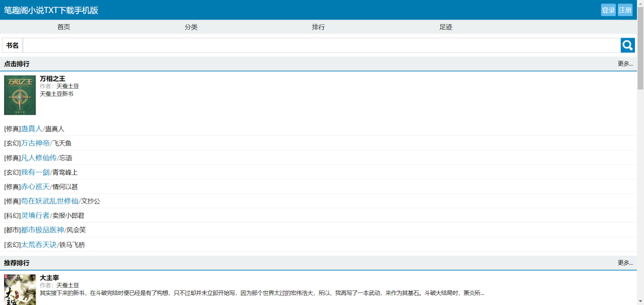644x305 pixels.
Task: Click author name 卖报小郎君 in ranking list
Action: click(x=68, y=216)
